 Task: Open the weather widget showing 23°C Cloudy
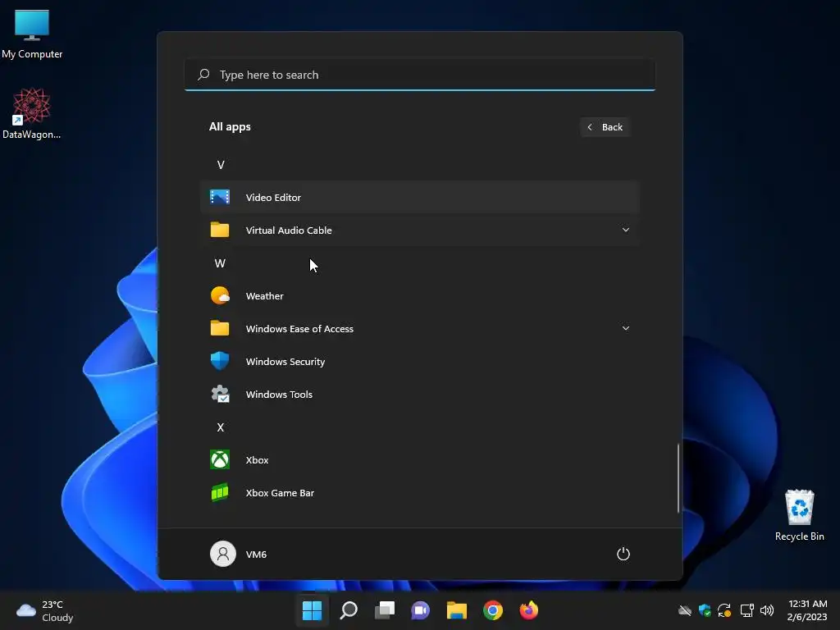[45, 610]
